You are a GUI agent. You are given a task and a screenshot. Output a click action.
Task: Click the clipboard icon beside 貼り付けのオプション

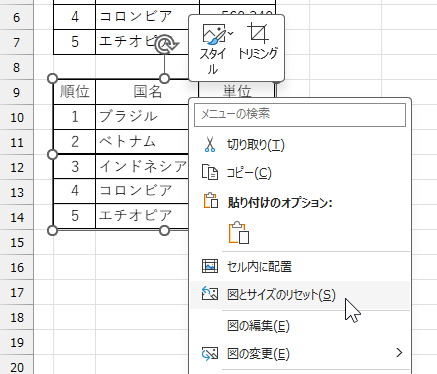(x=211, y=201)
